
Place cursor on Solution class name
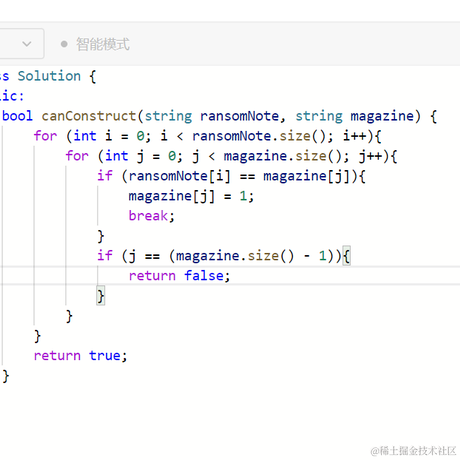pyautogui.click(x=49, y=76)
